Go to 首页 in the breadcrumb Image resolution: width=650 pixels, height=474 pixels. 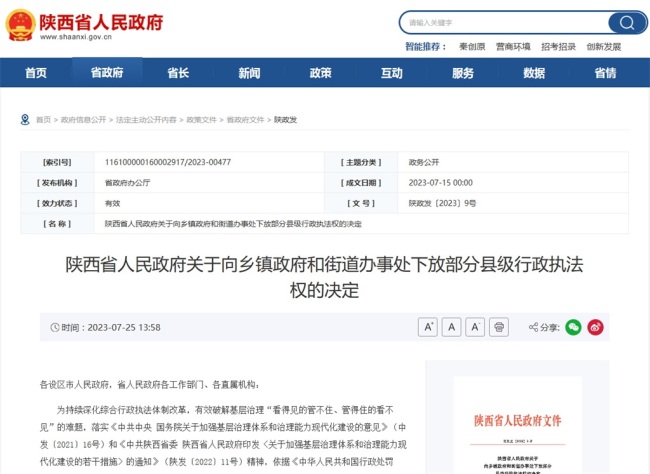[43, 120]
